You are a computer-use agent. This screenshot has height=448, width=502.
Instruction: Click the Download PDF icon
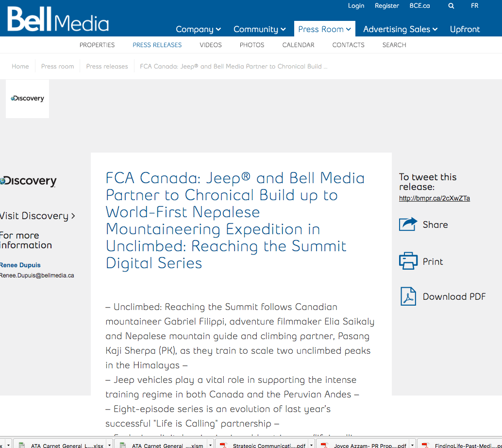pos(408,296)
